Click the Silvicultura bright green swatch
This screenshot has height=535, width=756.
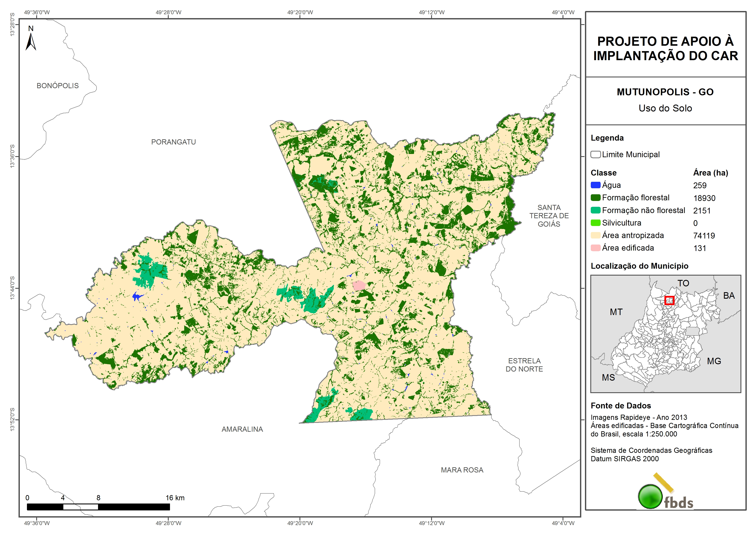(x=595, y=223)
